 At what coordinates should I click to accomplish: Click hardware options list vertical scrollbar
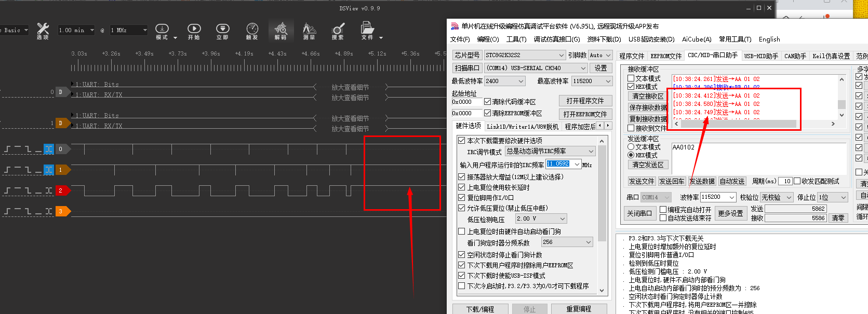coord(602,215)
